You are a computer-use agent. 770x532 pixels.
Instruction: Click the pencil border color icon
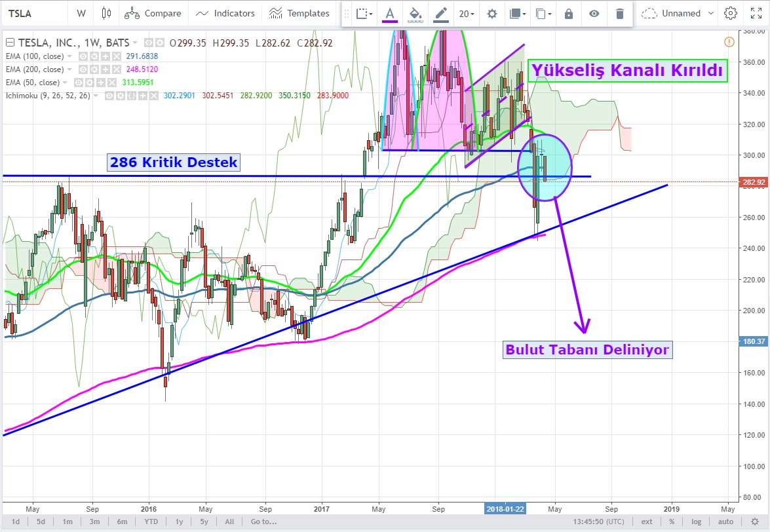(441, 14)
